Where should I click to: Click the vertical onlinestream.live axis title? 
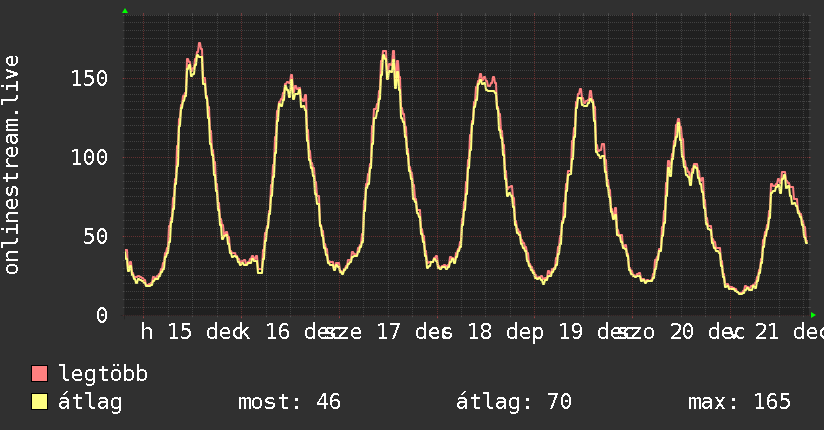coord(12,165)
